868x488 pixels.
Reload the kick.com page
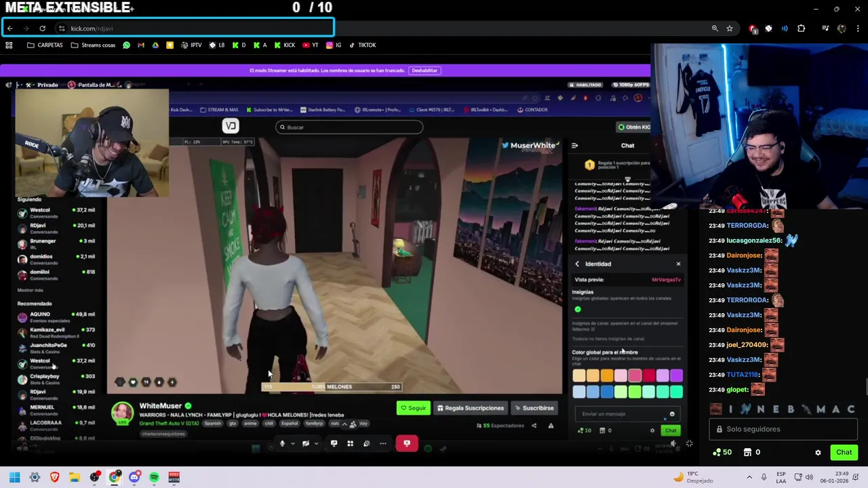point(42,28)
